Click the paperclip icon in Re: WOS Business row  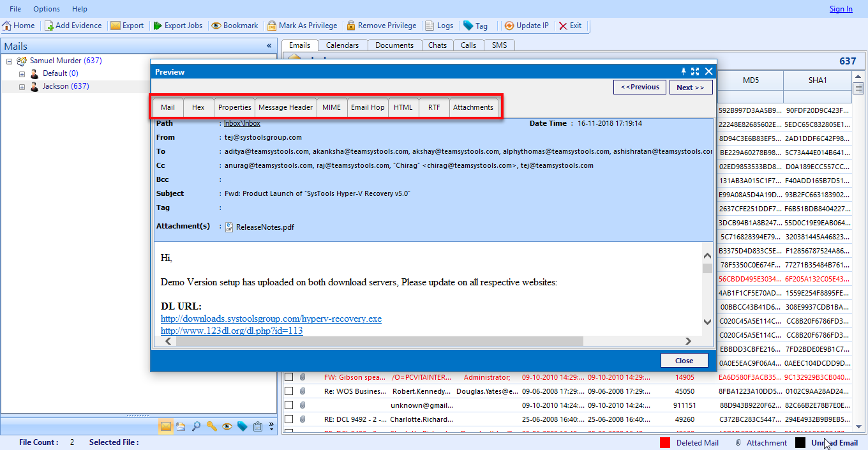[303, 391]
